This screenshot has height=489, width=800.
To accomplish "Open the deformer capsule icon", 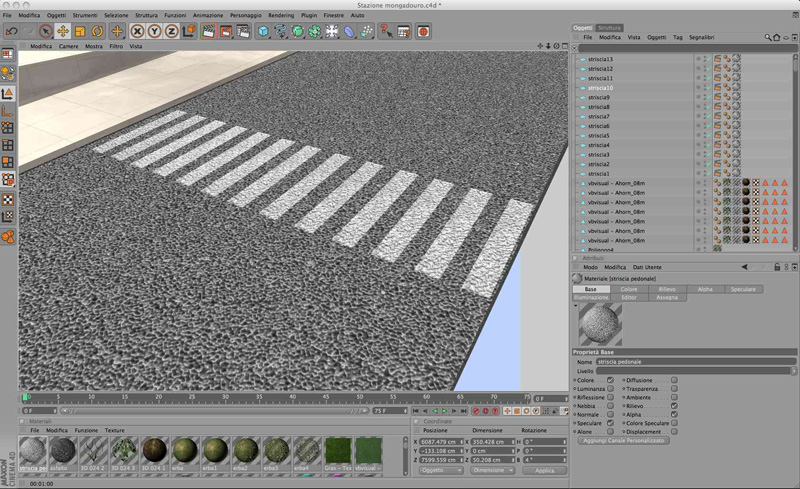I will pyautogui.click(x=349, y=32).
